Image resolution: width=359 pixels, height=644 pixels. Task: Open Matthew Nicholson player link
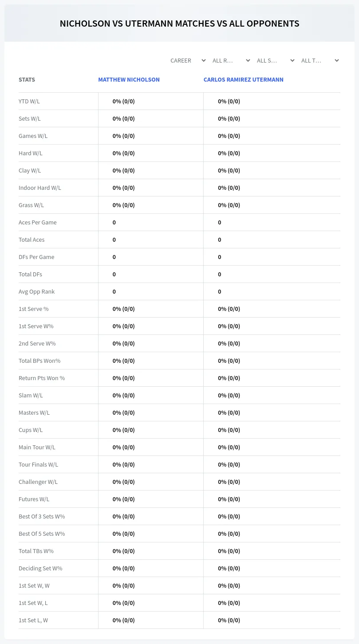(x=129, y=80)
